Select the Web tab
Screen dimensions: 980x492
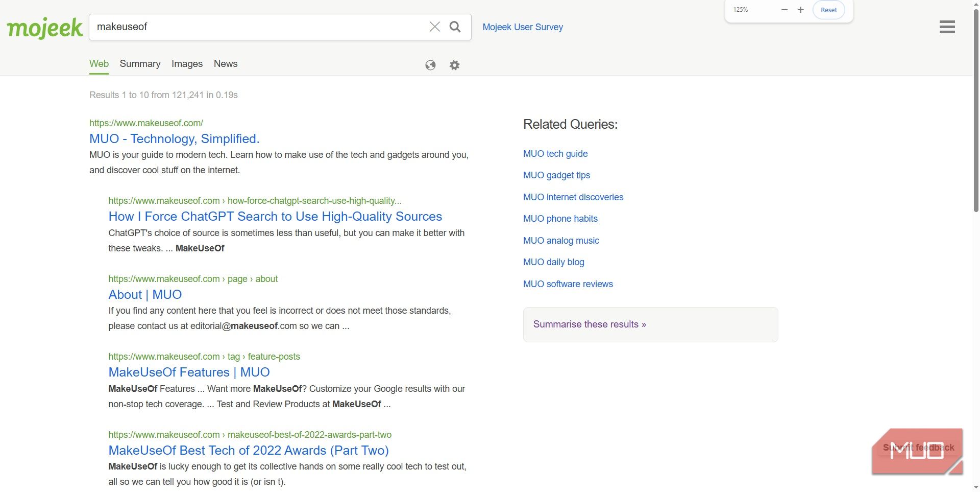pyautogui.click(x=99, y=64)
